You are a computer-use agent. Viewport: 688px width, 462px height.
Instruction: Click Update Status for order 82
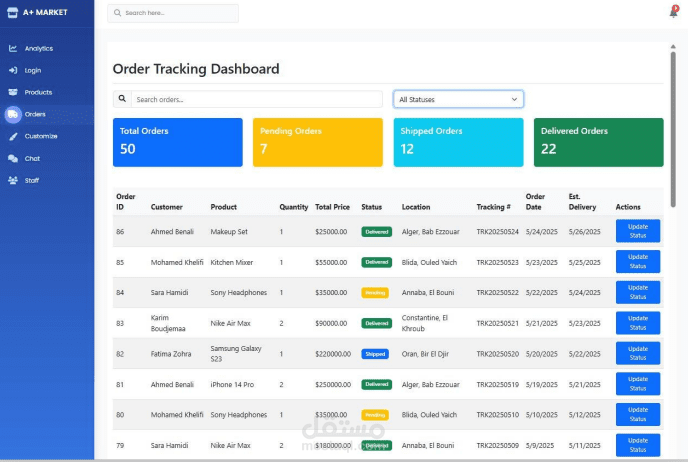tap(638, 354)
